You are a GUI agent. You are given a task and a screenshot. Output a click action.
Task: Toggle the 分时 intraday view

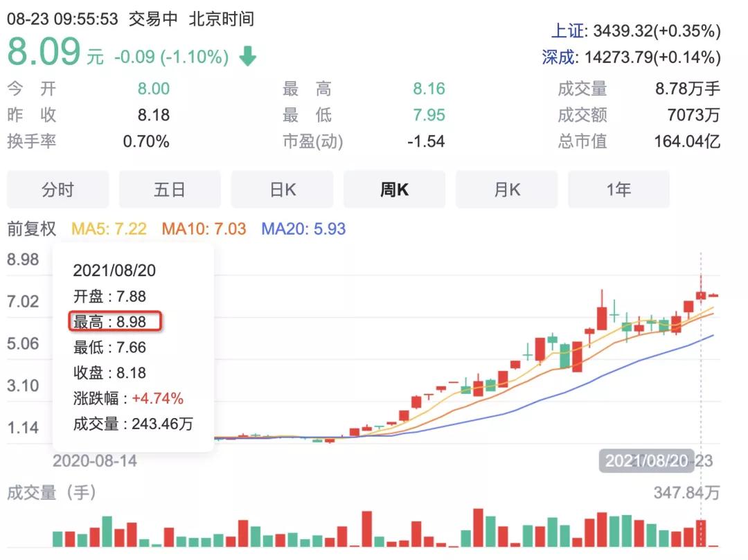point(57,188)
